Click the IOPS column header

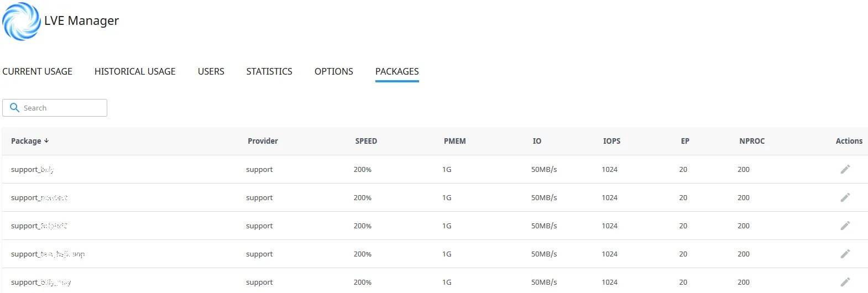611,141
